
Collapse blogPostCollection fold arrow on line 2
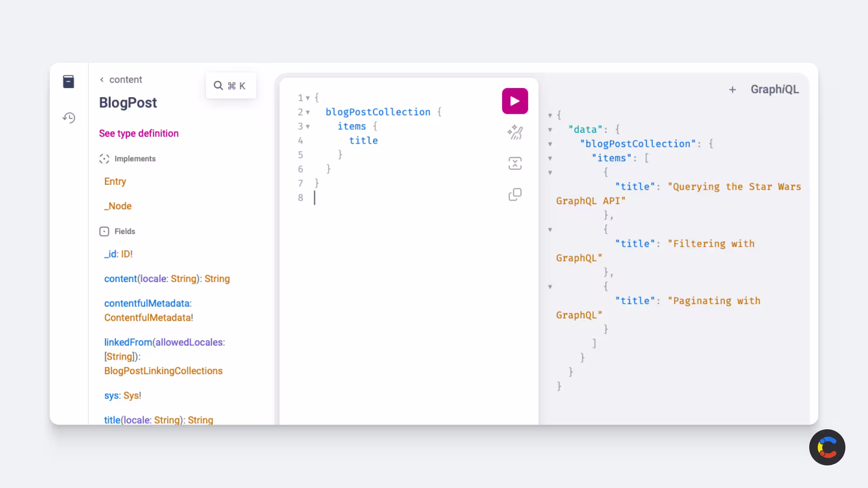click(308, 113)
